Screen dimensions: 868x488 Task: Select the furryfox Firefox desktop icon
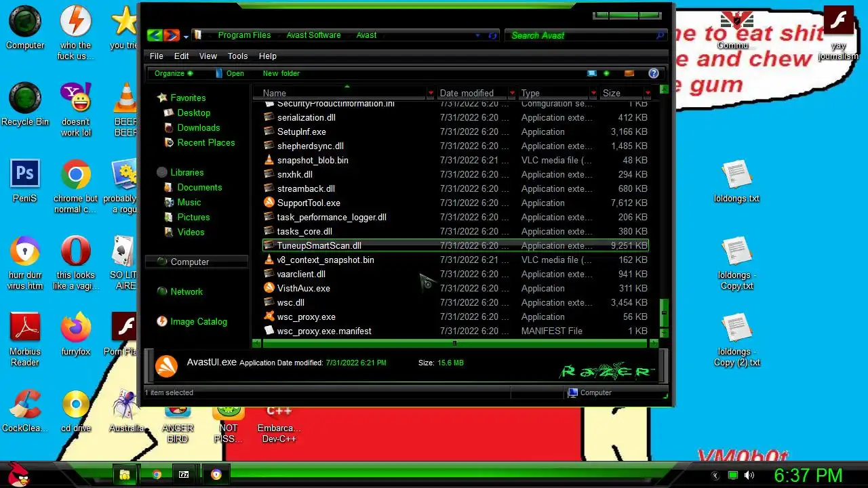click(x=75, y=334)
